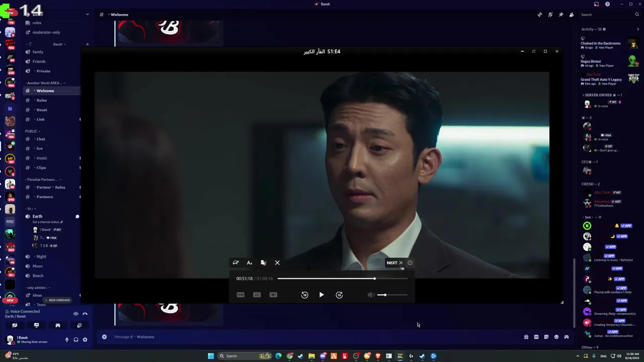Collapse the Another World AREA category

click(x=45, y=83)
